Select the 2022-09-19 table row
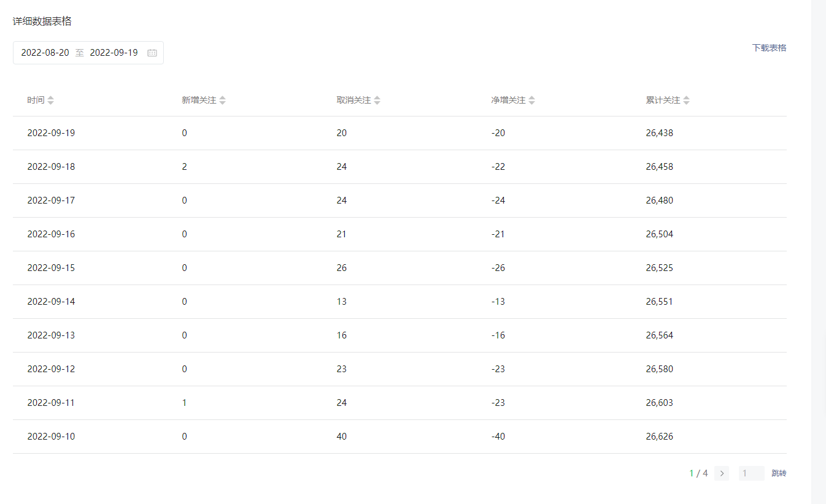This screenshot has height=504, width=826. click(399, 133)
